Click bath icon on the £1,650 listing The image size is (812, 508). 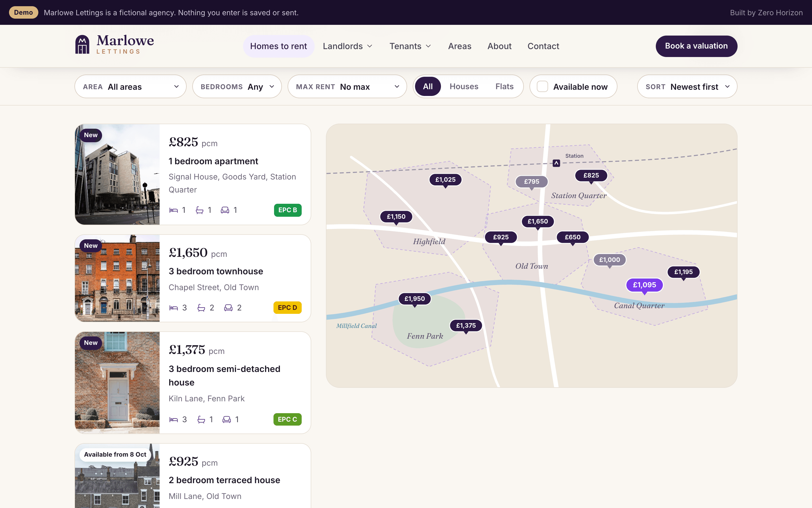click(201, 308)
